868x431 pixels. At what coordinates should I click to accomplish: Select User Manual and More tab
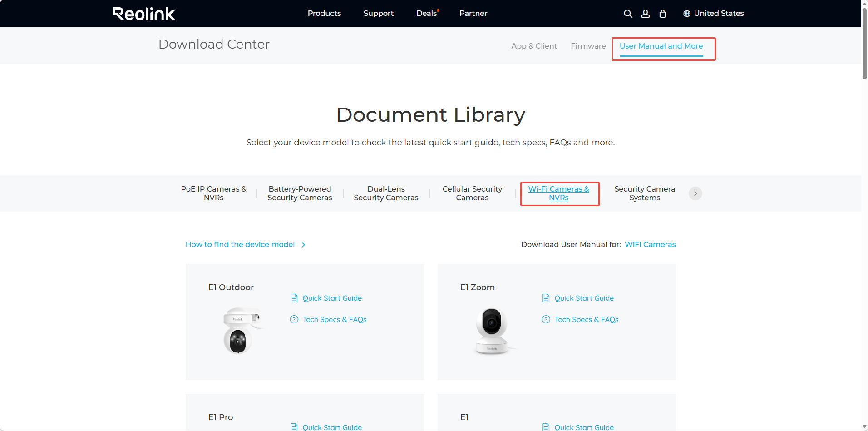661,46
